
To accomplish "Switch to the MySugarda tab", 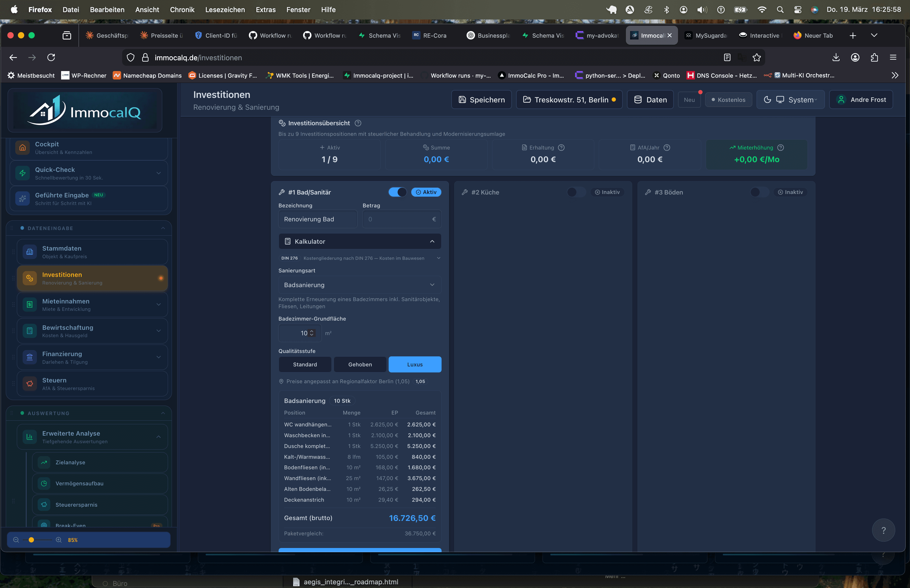I will point(707,36).
